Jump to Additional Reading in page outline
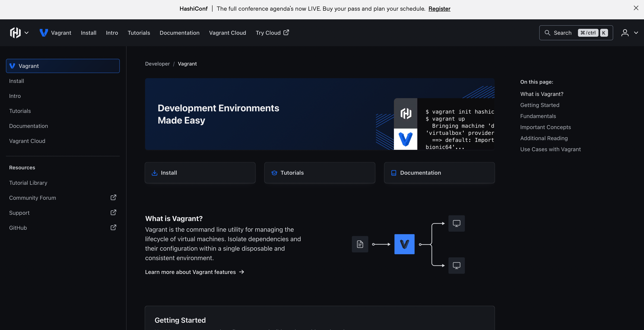The height and width of the screenshot is (330, 644). (544, 138)
